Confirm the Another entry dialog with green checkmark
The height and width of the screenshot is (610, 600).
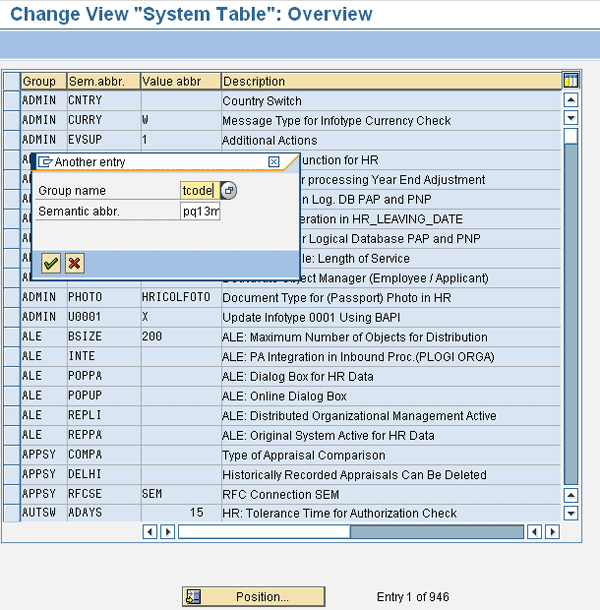[x=51, y=262]
